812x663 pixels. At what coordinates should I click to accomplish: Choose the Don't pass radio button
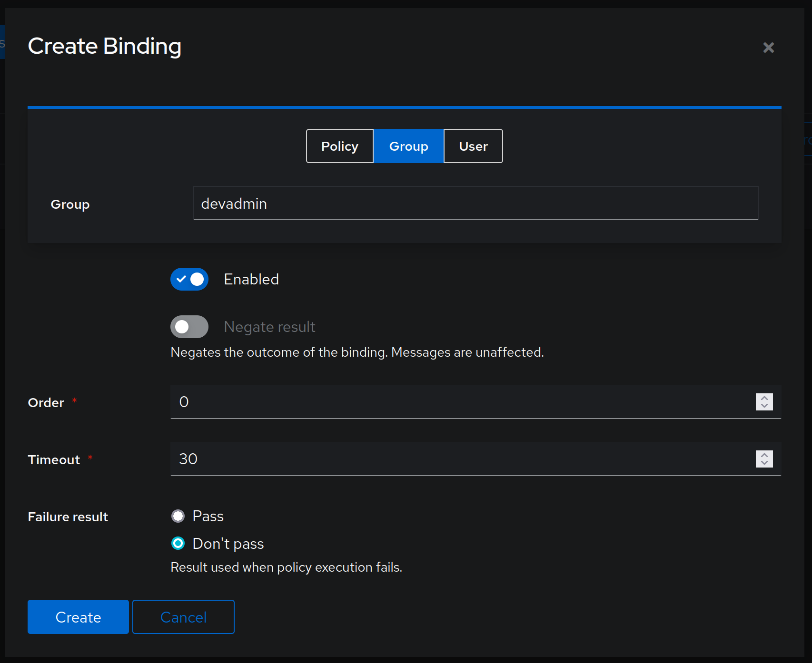coord(178,543)
